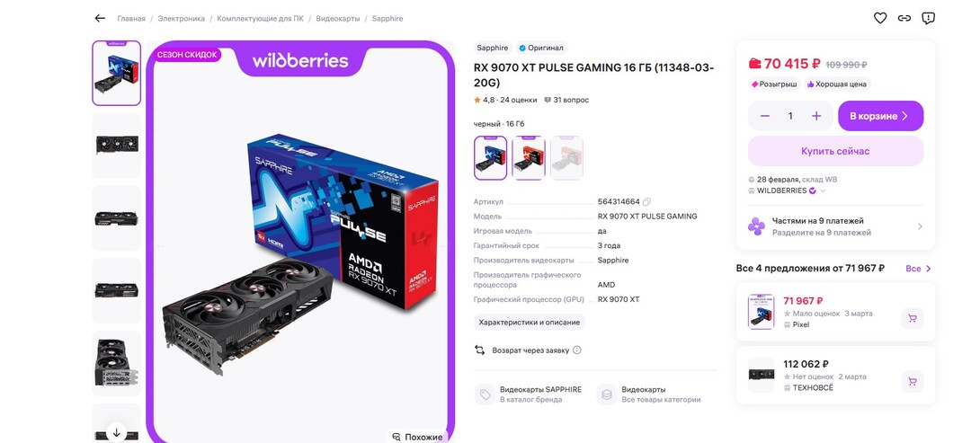
Task: Open Видеокарты breadcrumb
Action: 337,19
